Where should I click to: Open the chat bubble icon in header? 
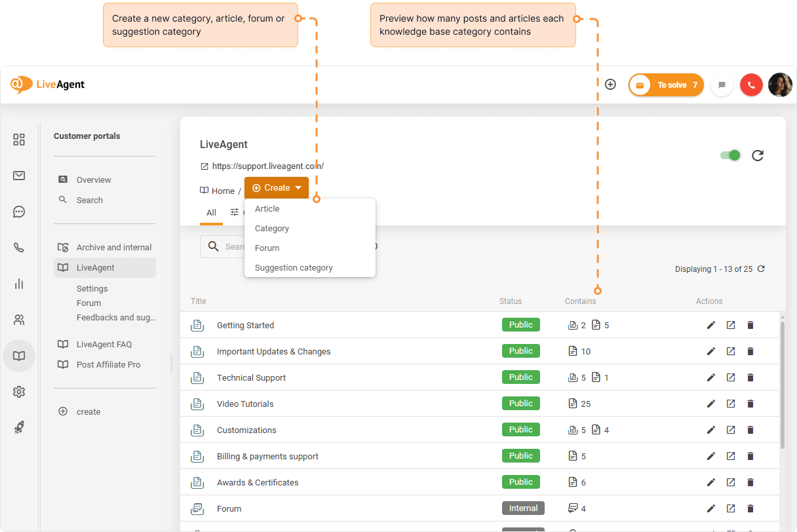[722, 85]
